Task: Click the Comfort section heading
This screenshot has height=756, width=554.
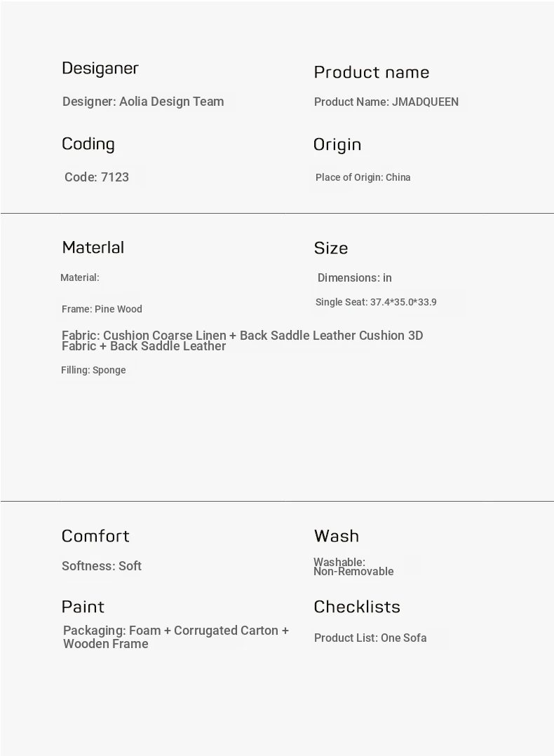Action: pyautogui.click(x=95, y=536)
